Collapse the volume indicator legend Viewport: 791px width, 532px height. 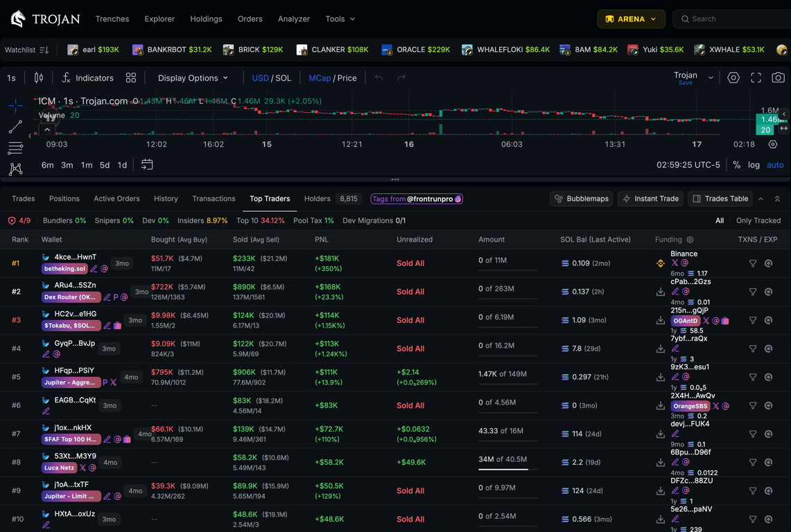tap(47, 130)
